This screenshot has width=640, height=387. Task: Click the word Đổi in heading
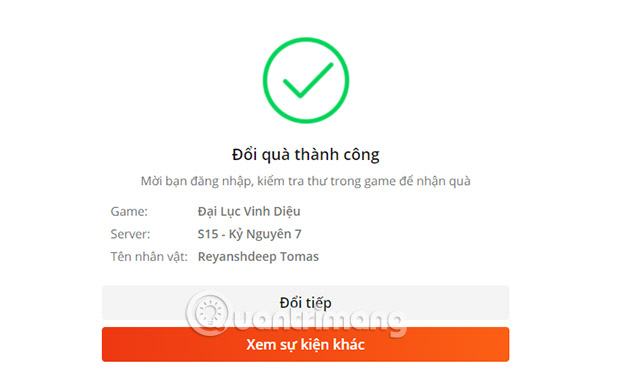click(244, 154)
